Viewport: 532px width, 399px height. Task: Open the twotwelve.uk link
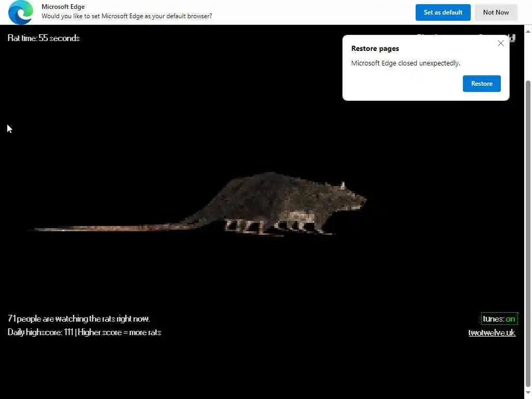[491, 332]
